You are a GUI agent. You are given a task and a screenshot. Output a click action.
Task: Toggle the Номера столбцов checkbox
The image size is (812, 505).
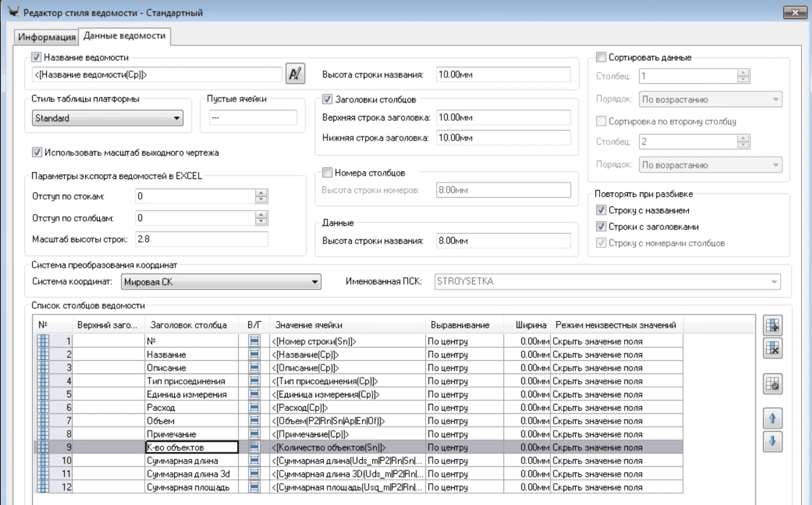click(327, 173)
